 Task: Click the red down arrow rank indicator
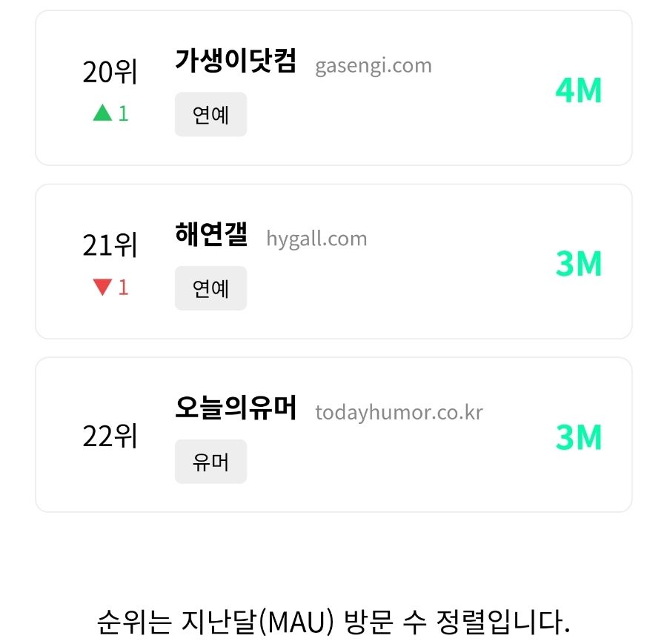pos(102,287)
